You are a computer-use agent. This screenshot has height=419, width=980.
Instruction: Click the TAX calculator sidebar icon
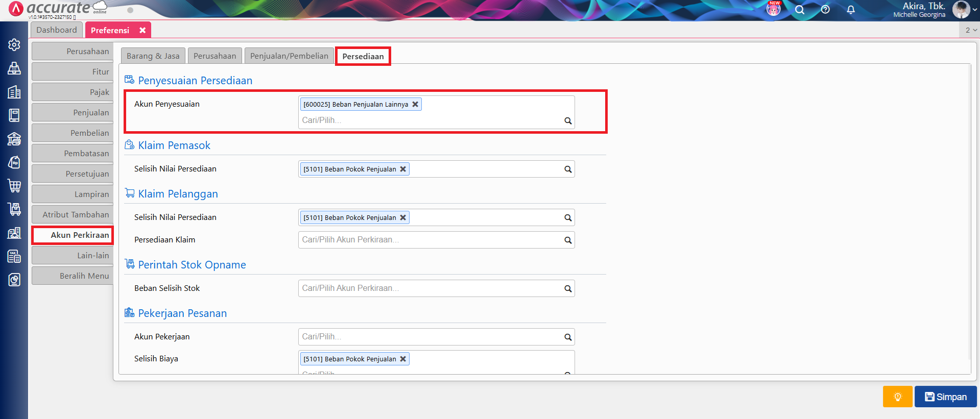[x=14, y=256]
